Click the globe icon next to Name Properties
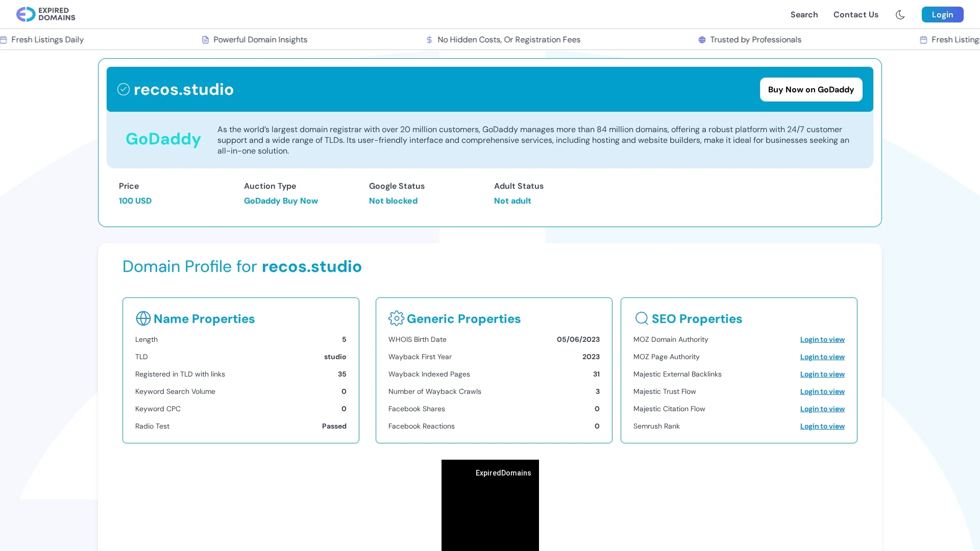Screen dimensions: 980x551 pyautogui.click(x=143, y=318)
